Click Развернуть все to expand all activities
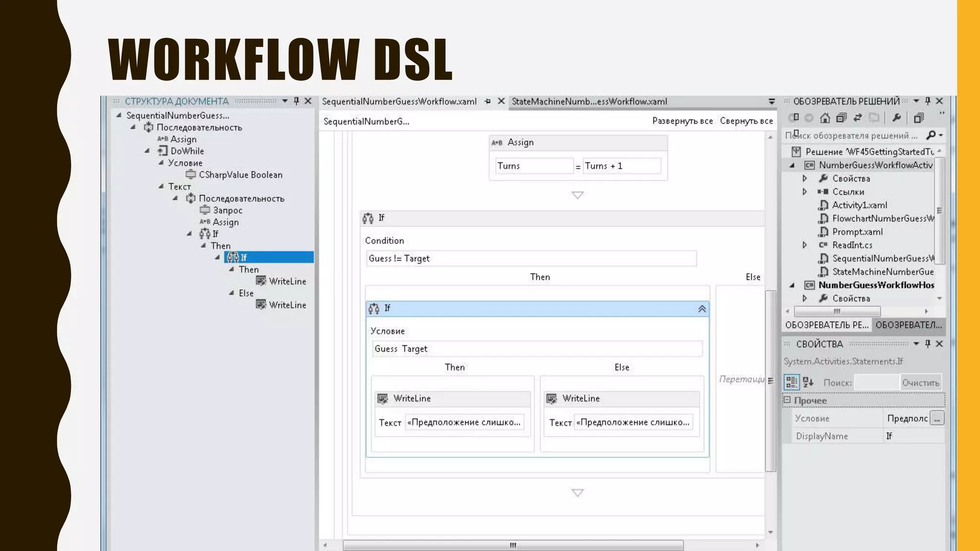The width and height of the screenshot is (980, 551). coord(682,121)
